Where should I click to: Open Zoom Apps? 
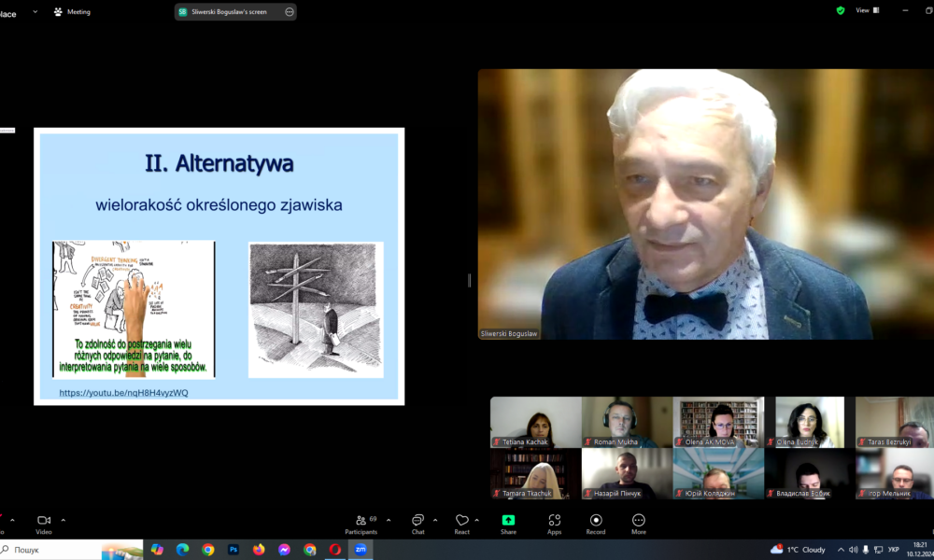[x=554, y=525]
